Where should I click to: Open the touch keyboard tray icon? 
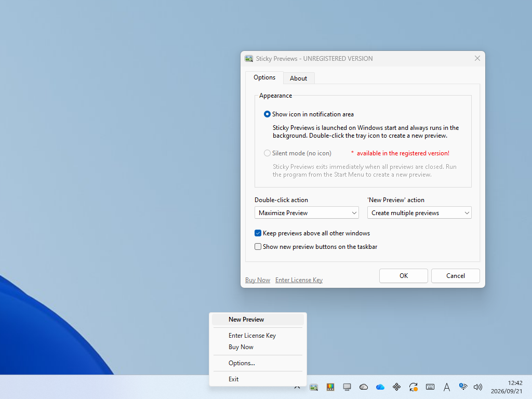[x=430, y=387]
